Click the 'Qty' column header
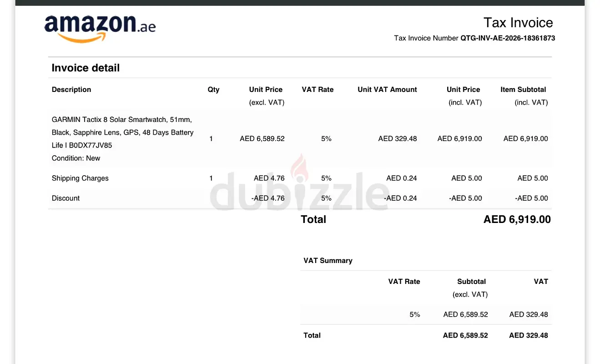Image resolution: width=600 pixels, height=364 pixels. pyautogui.click(x=213, y=90)
